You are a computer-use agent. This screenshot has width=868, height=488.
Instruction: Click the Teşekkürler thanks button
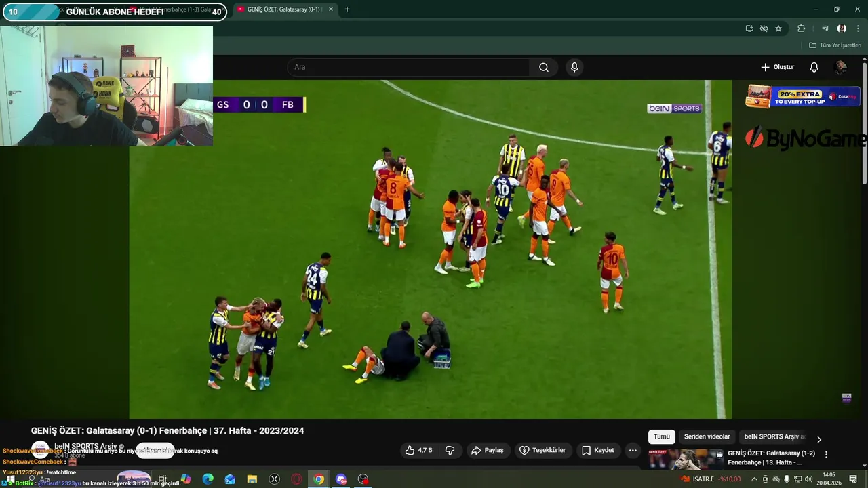pos(542,450)
